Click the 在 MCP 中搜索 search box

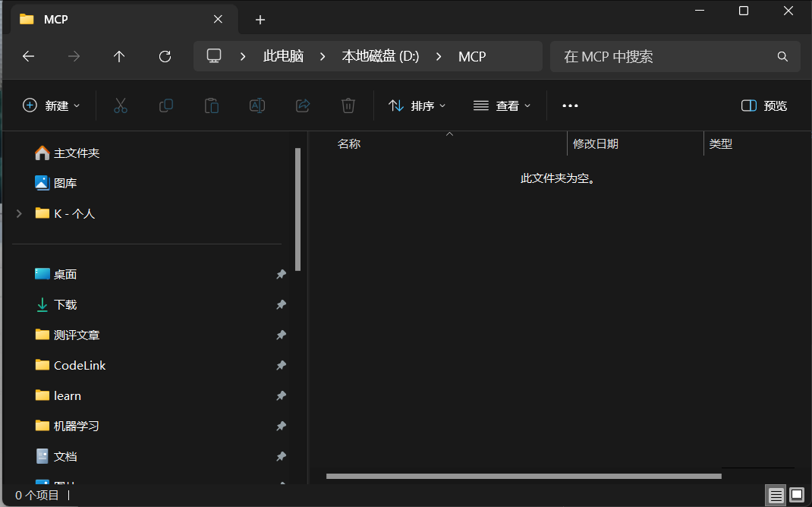[675, 56]
